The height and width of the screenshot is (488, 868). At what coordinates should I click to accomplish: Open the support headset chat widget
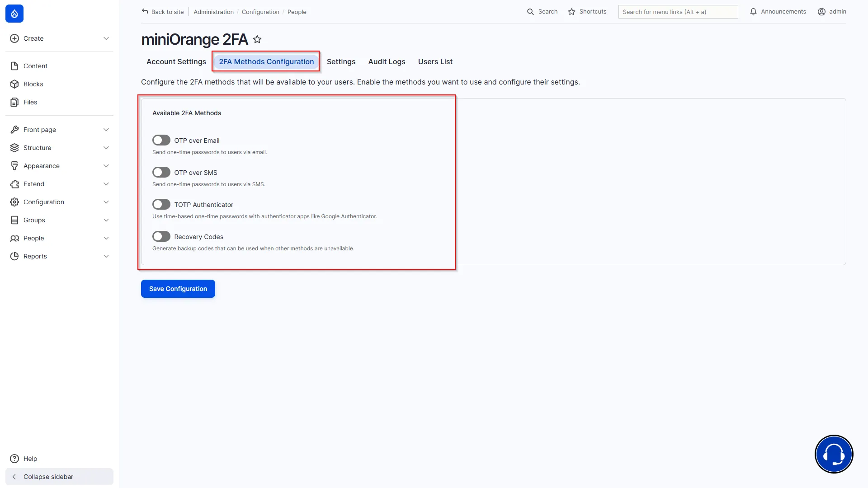click(x=834, y=454)
